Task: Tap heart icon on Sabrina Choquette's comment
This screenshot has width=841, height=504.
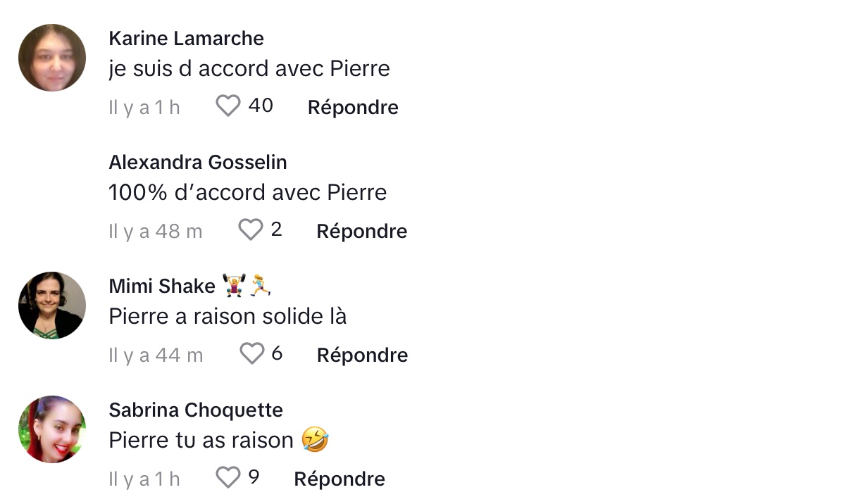Action: click(x=228, y=477)
